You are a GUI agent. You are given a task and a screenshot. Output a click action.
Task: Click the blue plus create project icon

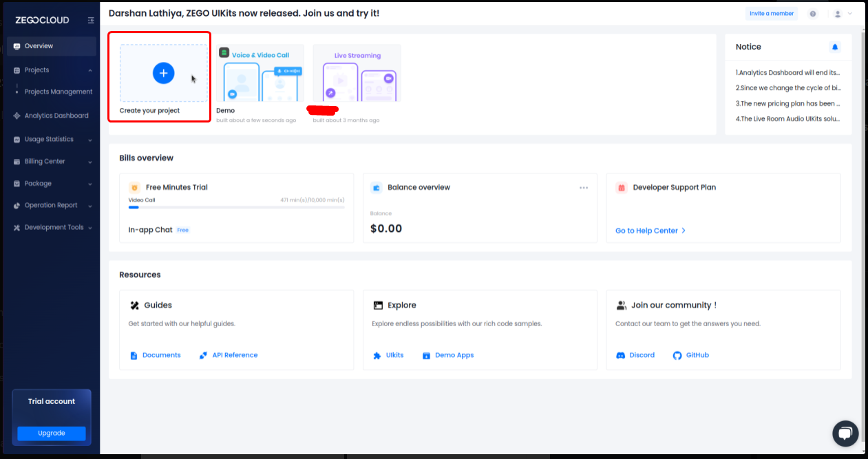163,73
